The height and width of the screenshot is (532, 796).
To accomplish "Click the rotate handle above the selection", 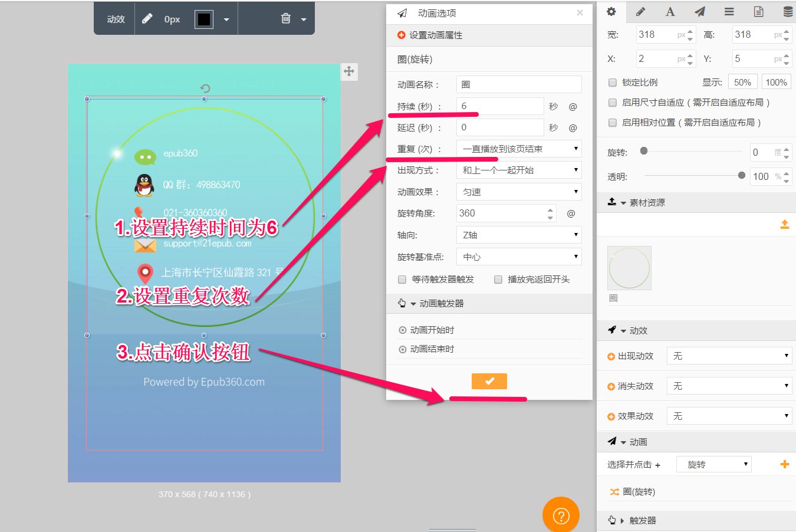I will pos(205,88).
